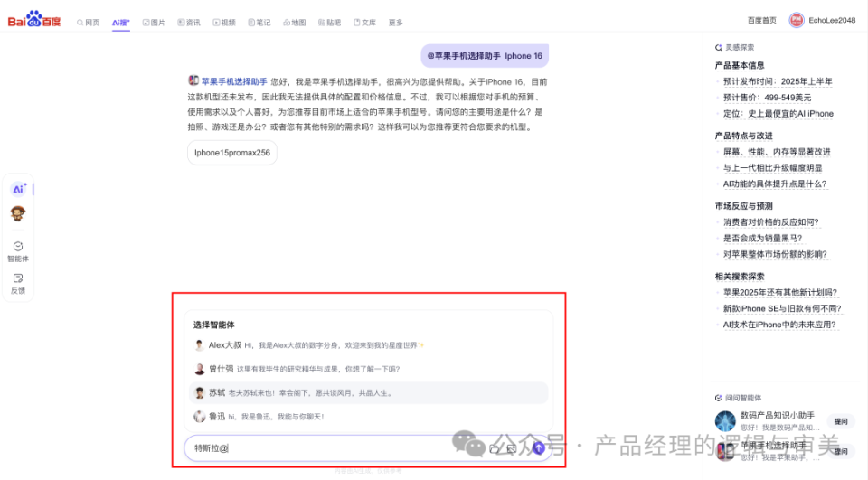Click the 苹果手机选择助手 agent link

(x=234, y=82)
